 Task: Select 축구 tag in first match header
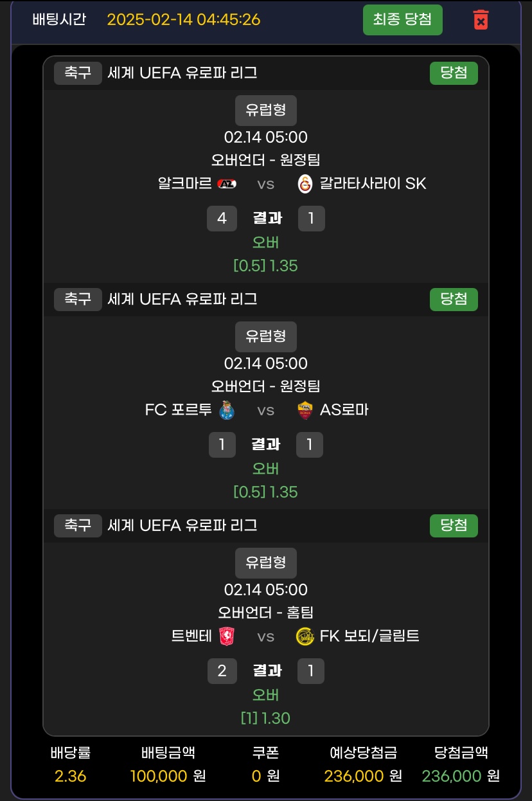(x=78, y=73)
